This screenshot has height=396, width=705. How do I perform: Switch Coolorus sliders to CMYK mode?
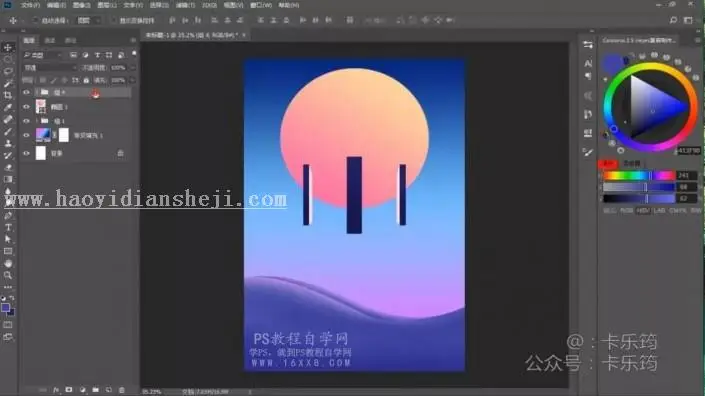pyautogui.click(x=678, y=210)
